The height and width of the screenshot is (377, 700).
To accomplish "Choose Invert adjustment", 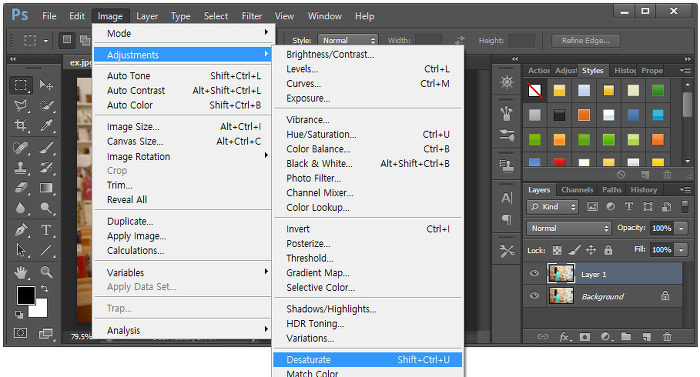I will (368, 229).
